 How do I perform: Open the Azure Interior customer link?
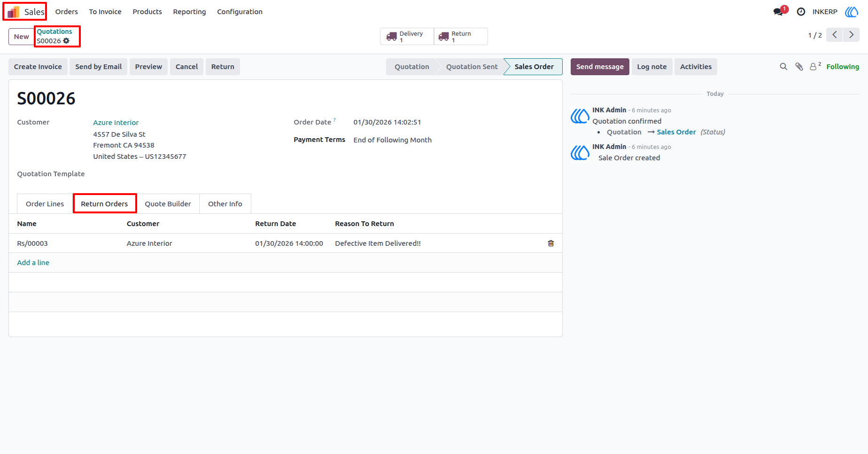[x=116, y=123]
